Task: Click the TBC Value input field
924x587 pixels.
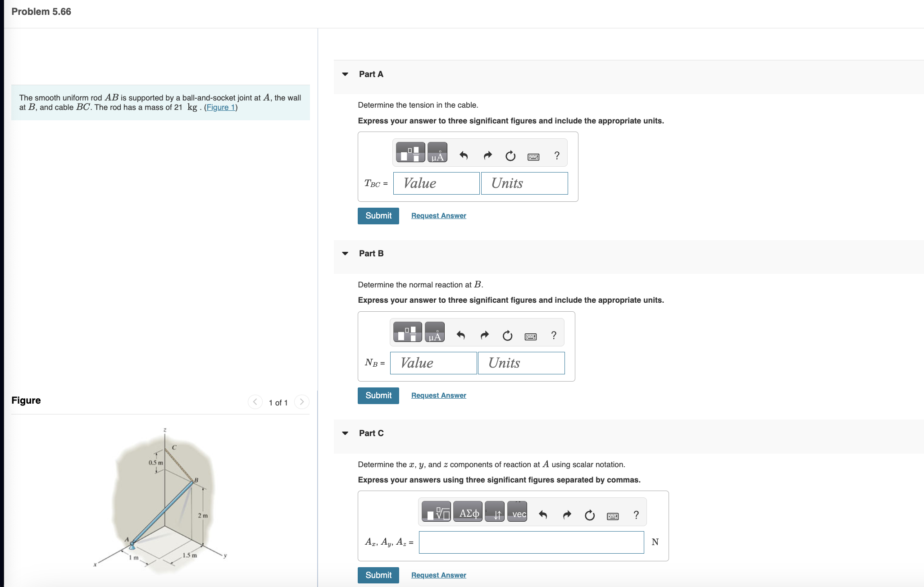Action: click(436, 183)
